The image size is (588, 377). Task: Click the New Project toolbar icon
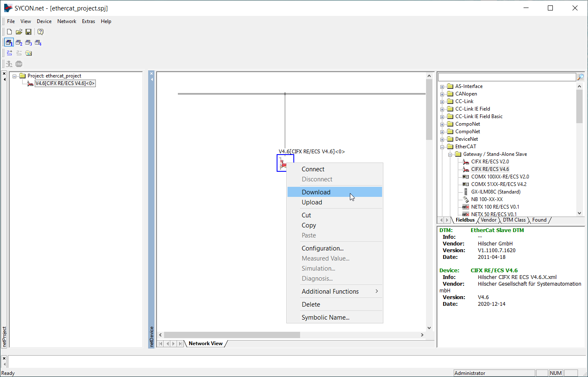pos(9,32)
